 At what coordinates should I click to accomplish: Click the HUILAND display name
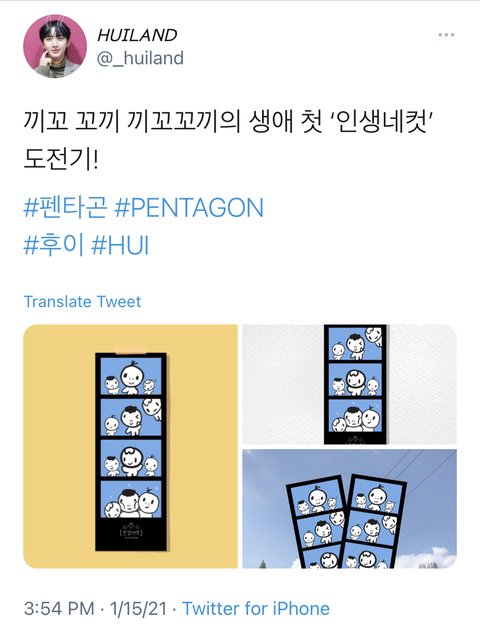pyautogui.click(x=137, y=36)
